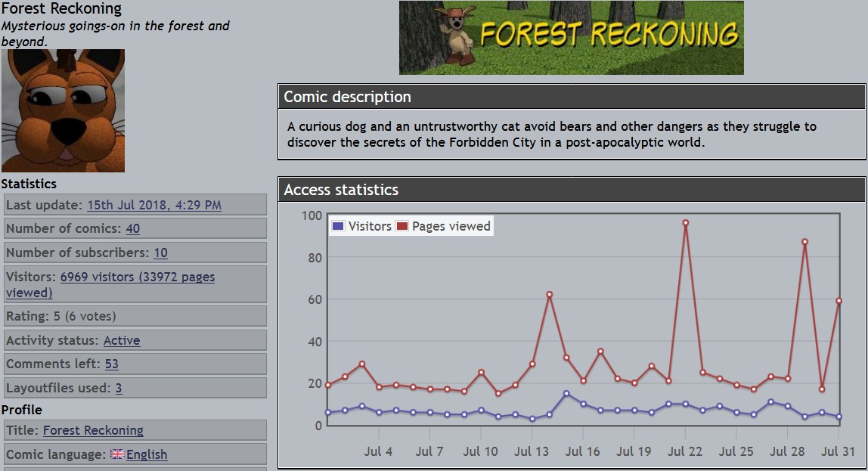Click the layoutfiles used link 3
Viewport: 868px width, 471px height.
(x=119, y=388)
